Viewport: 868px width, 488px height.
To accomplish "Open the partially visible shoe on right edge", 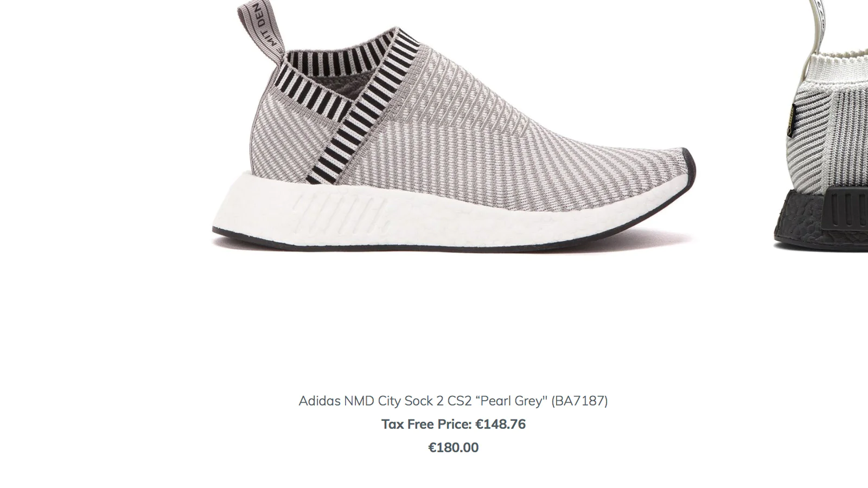I will 821,126.
